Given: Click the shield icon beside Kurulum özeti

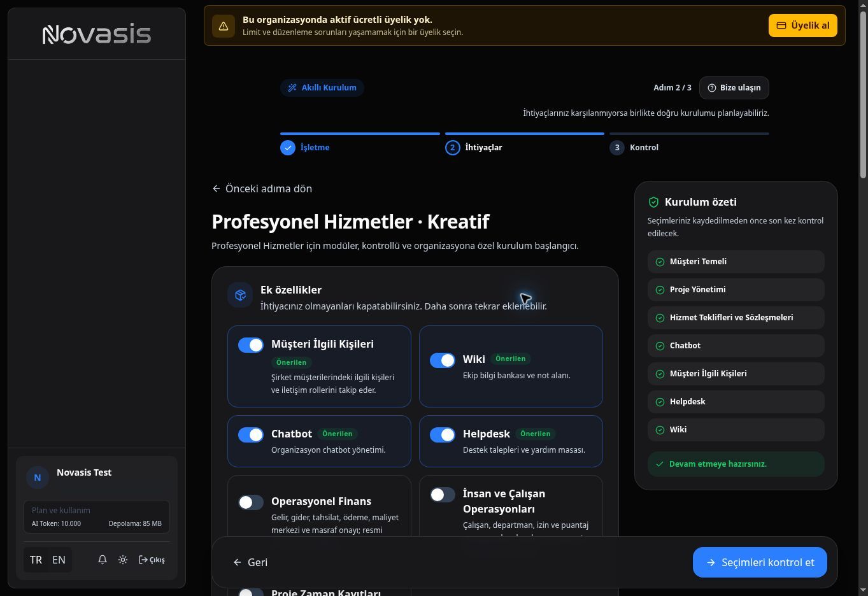Looking at the screenshot, I should pos(653,202).
